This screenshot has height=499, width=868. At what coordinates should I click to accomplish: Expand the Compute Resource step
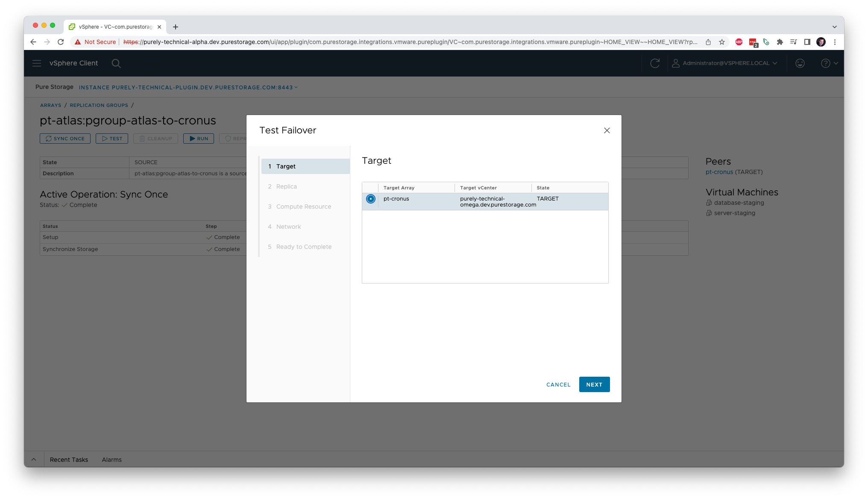303,207
